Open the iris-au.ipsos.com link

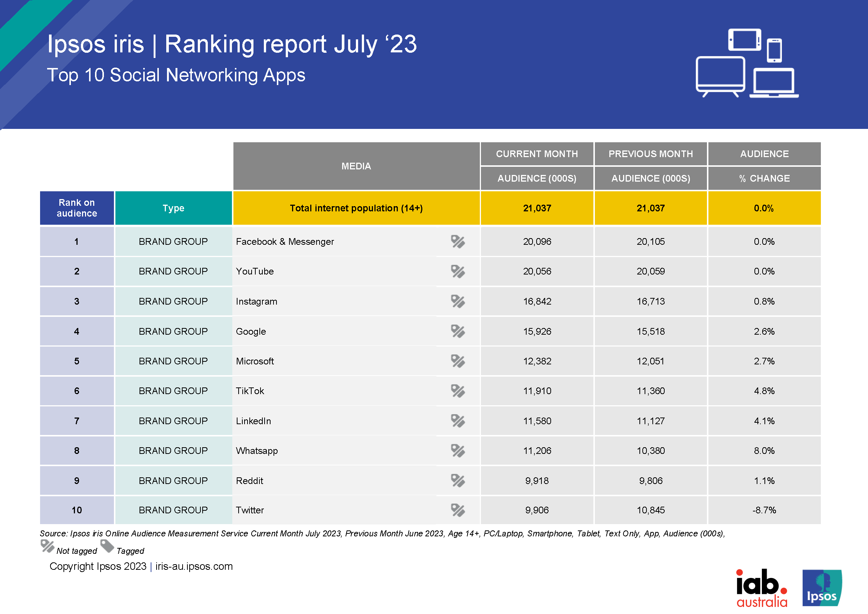(x=194, y=566)
